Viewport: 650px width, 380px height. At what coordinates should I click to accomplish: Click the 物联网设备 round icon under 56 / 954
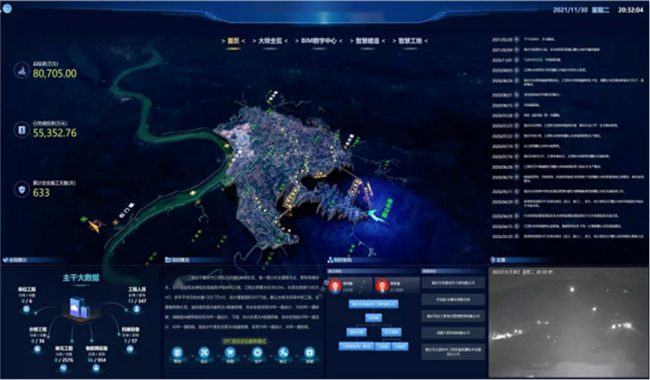click(x=96, y=368)
